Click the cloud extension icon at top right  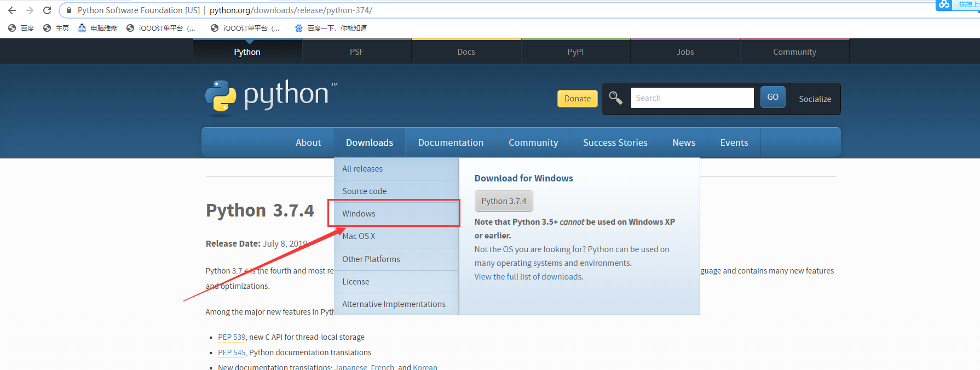point(944,4)
